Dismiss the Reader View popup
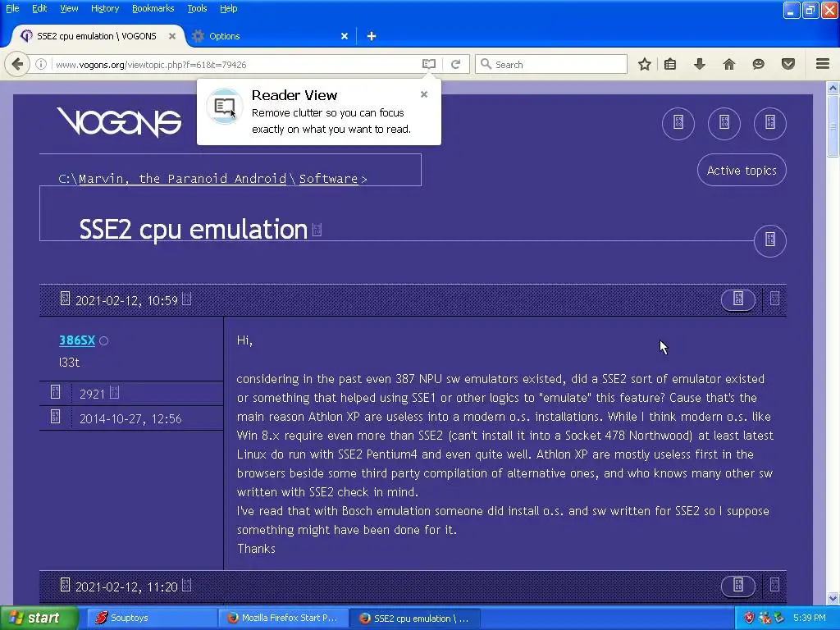The height and width of the screenshot is (630, 840). click(x=424, y=94)
